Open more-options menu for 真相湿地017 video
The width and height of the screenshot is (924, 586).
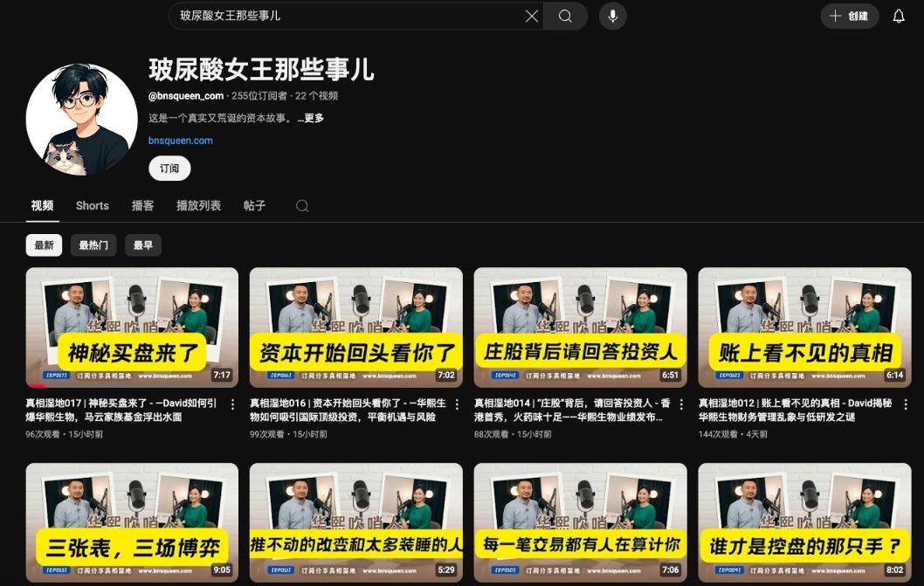[233, 404]
